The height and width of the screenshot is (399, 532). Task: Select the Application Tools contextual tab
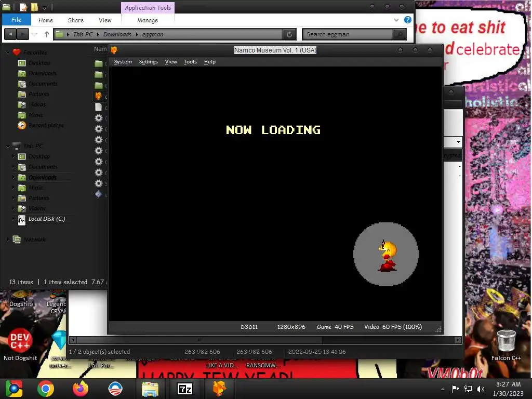tap(148, 8)
